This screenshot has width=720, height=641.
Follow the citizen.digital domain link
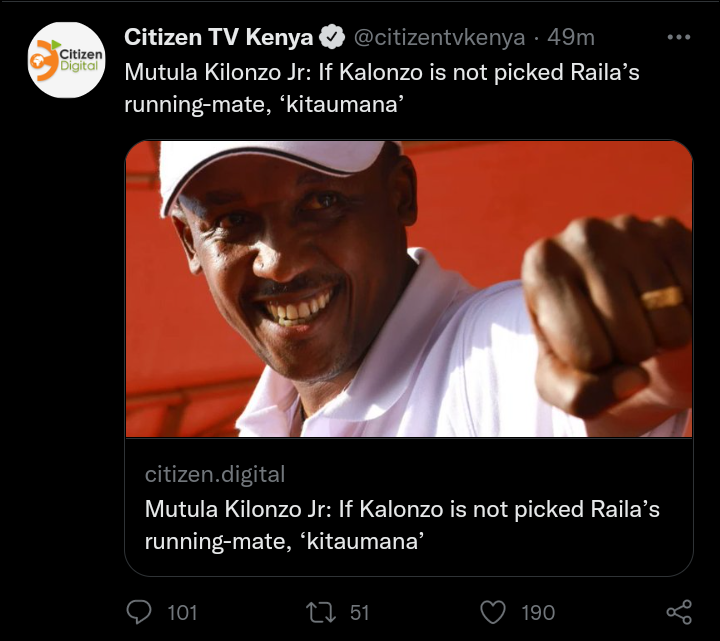[215, 474]
